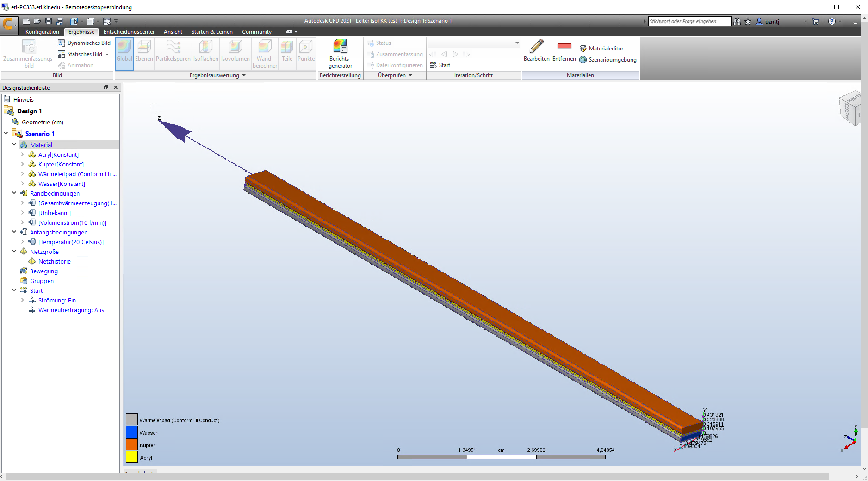Open the Ansicht menu
The width and height of the screenshot is (868, 481).
173,31
